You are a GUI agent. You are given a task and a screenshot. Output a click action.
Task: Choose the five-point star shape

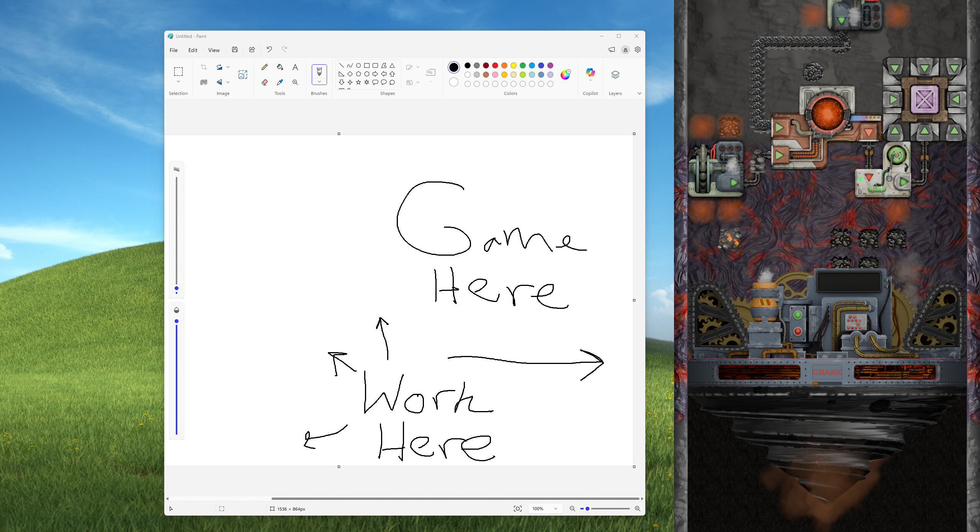(x=358, y=82)
